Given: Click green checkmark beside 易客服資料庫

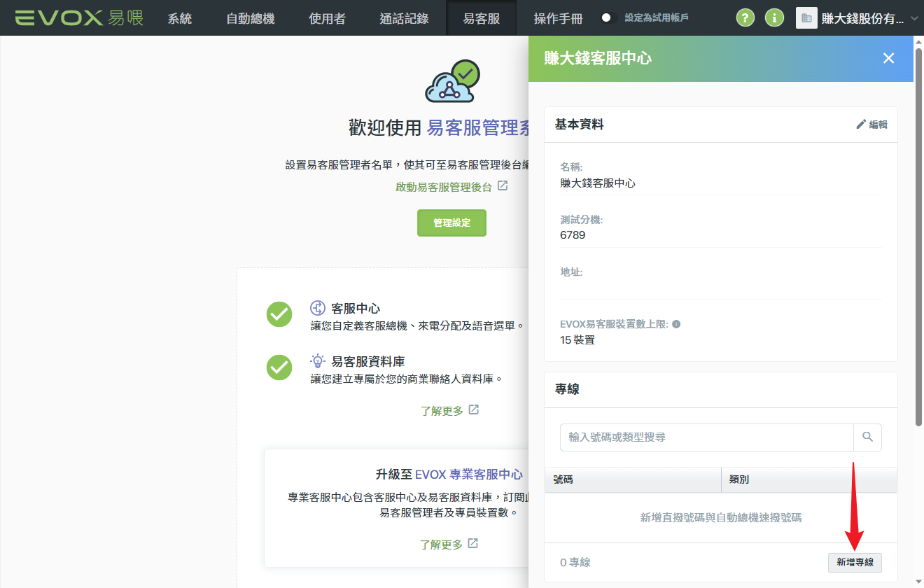Looking at the screenshot, I should coord(279,367).
